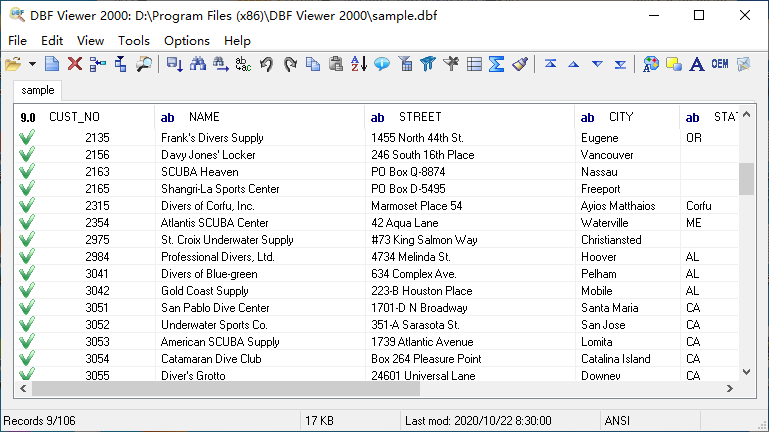Click the ab-ac Replace icon

point(243,64)
